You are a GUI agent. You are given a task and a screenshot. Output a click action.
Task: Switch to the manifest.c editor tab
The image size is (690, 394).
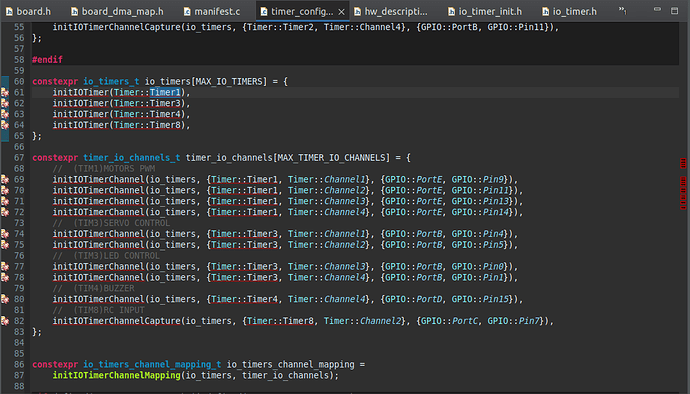point(212,11)
